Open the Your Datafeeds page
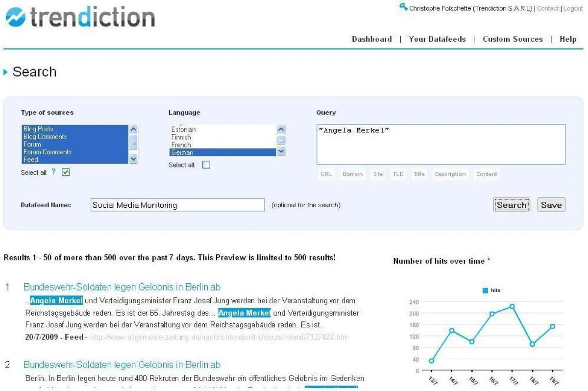This screenshot has height=391, width=588. pos(437,39)
